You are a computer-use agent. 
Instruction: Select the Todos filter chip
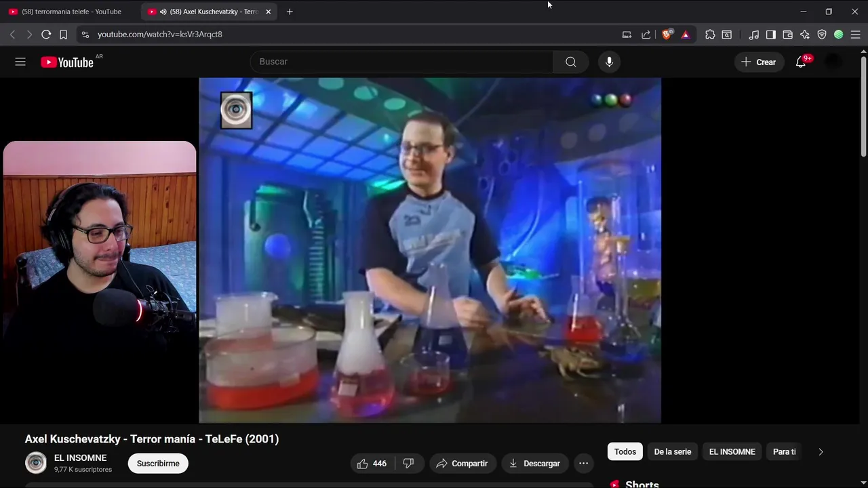625,451
